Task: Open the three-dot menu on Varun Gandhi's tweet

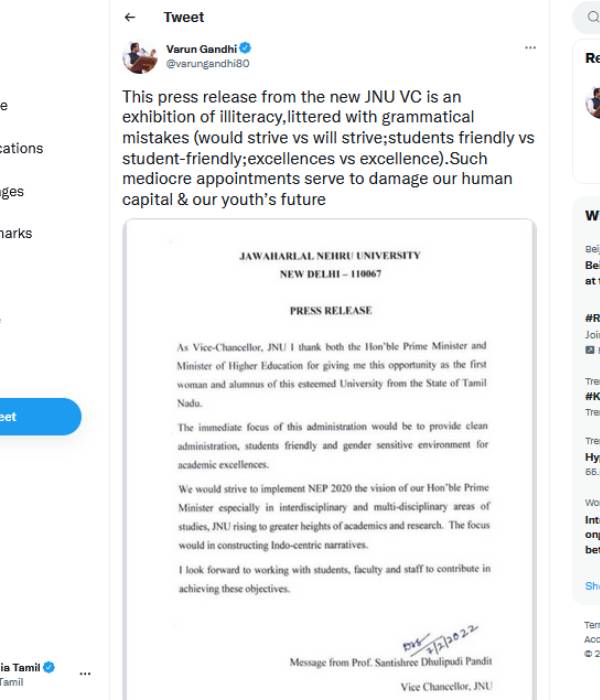Action: 530,48
